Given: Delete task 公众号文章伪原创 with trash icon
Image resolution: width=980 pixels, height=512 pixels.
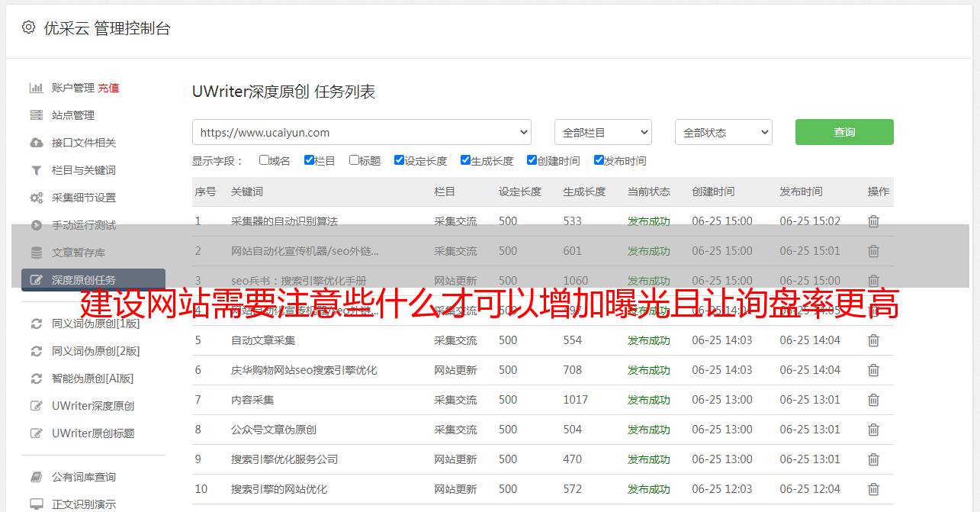Looking at the screenshot, I should [873, 430].
